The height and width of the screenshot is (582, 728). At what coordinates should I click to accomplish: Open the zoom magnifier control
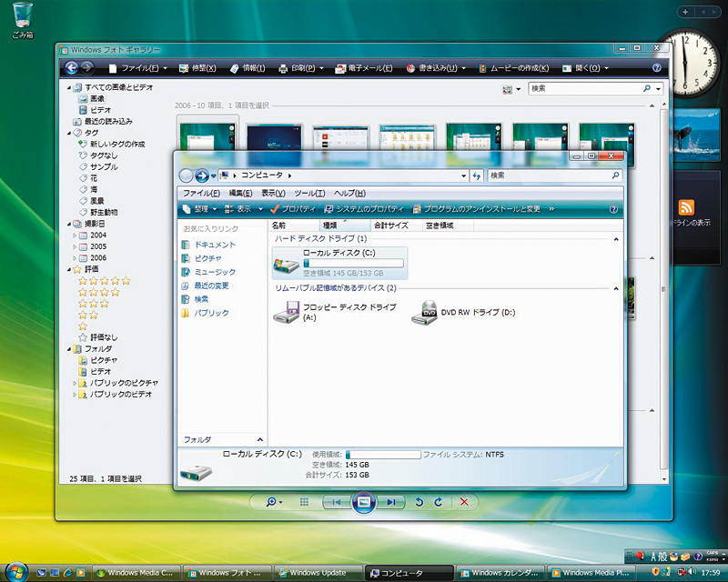coord(272,501)
